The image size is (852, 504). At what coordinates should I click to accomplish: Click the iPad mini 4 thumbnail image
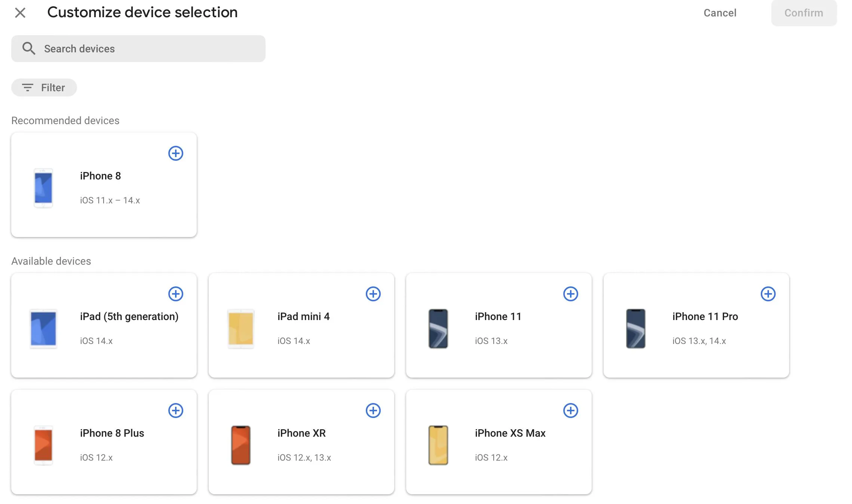coord(241,329)
